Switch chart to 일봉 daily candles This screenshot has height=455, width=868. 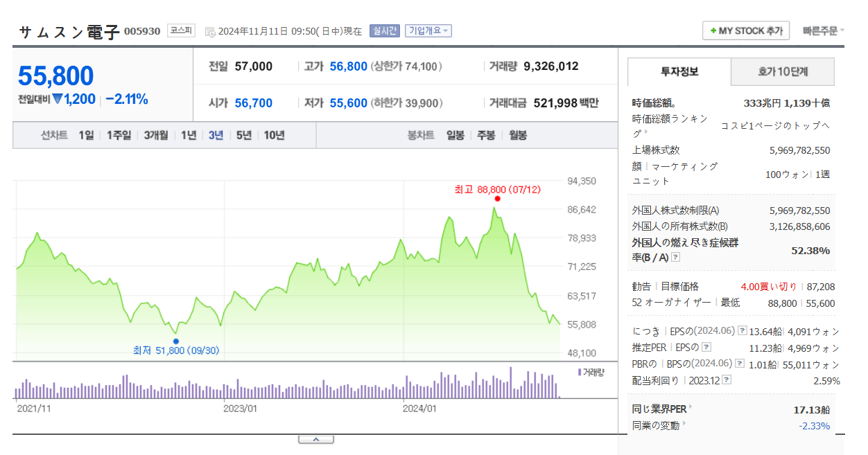[x=455, y=135]
